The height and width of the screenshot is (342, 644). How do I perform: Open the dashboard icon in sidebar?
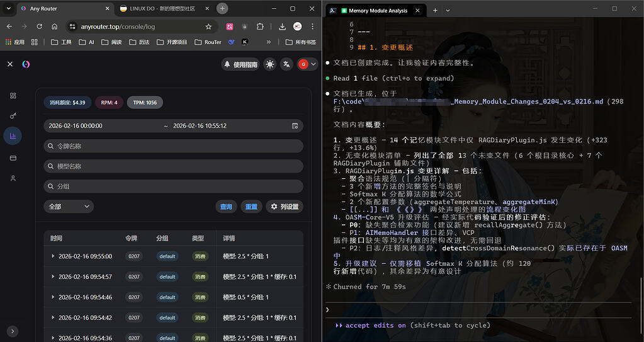point(13,95)
